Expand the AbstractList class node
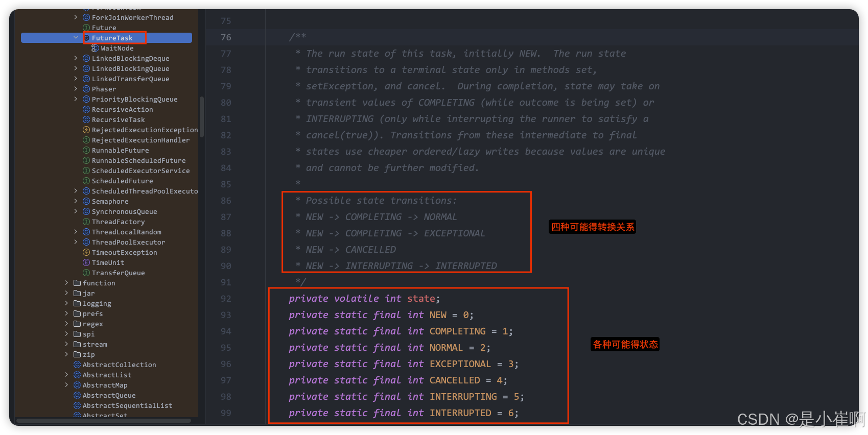 tap(66, 375)
